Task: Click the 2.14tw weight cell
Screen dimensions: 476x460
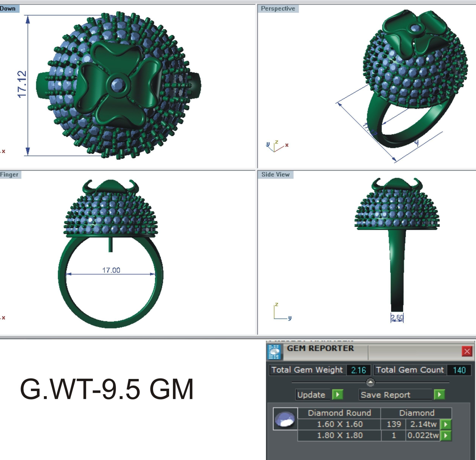Action: [423, 424]
